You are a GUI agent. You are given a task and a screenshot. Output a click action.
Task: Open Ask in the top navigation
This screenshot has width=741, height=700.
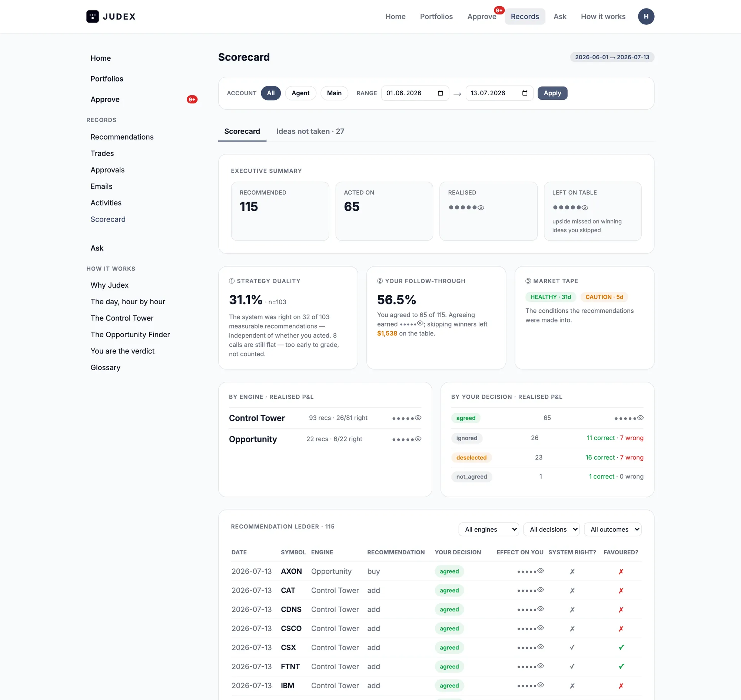tap(560, 16)
